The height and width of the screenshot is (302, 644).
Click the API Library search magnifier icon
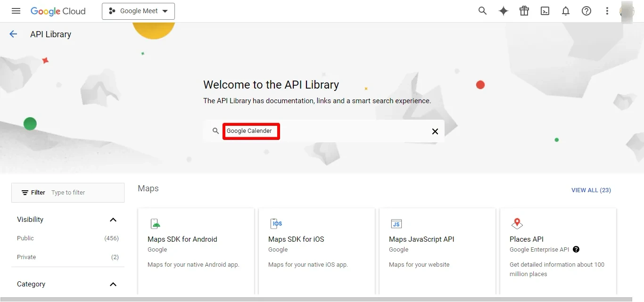215,131
